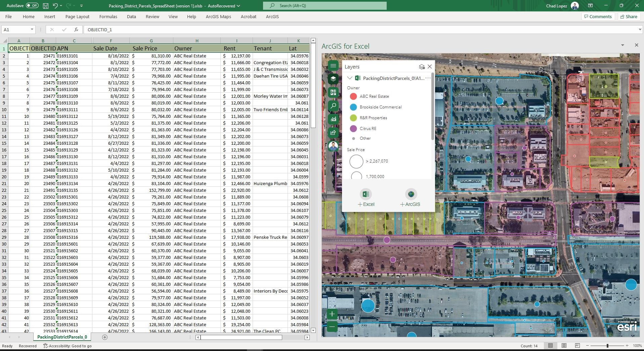
Task: Adjust the zoom slider in the status bar
Action: [x=607, y=345]
